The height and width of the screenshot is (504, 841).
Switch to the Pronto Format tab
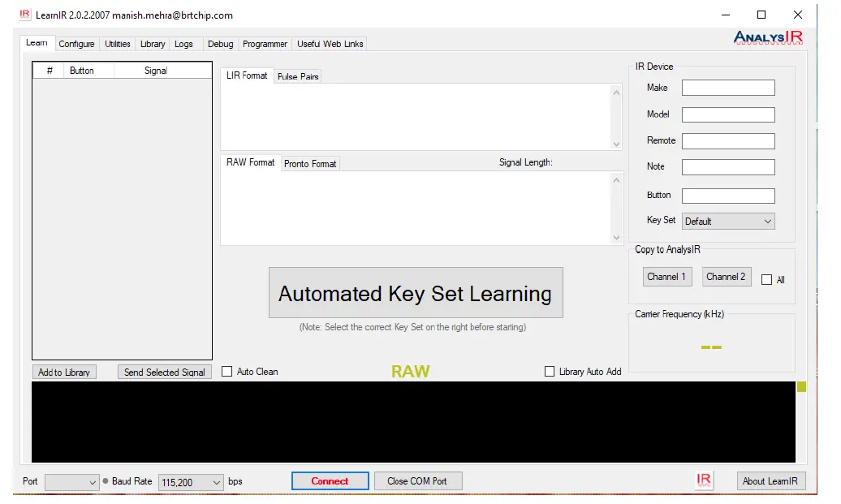[310, 163]
